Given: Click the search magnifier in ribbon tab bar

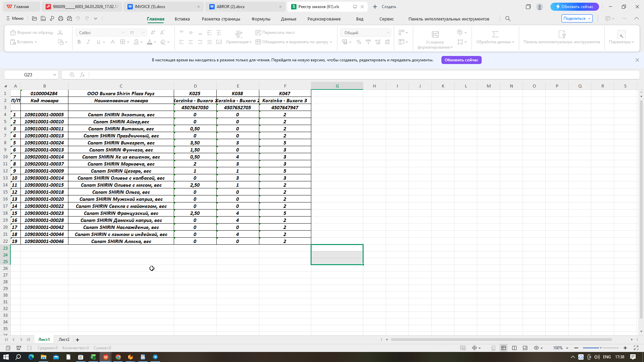Looking at the screenshot, I should point(508,19).
